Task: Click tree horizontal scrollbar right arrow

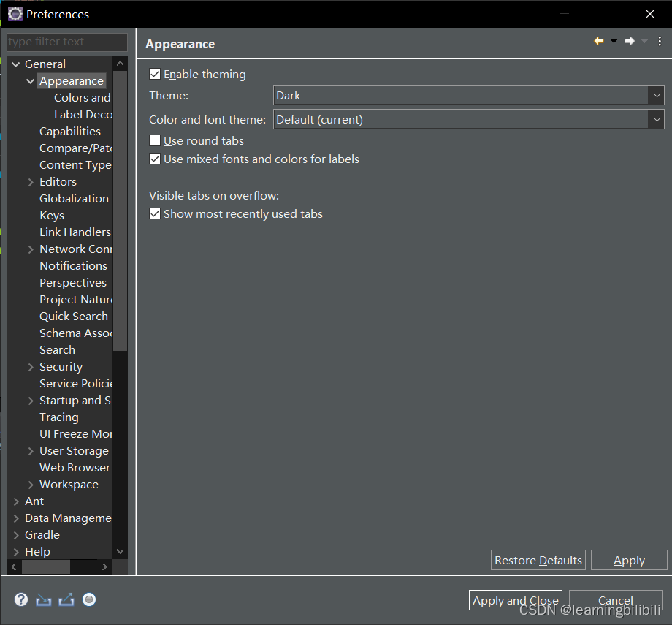Action: tap(104, 567)
